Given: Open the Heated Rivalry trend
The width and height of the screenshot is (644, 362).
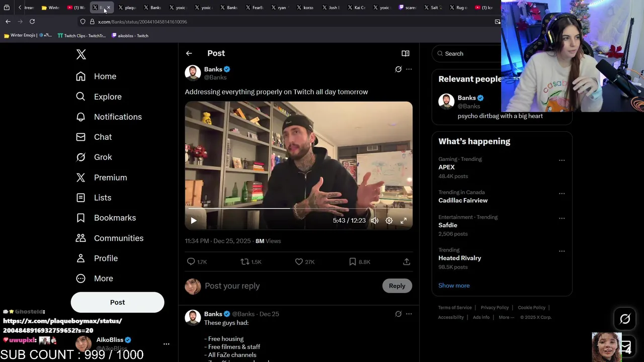Looking at the screenshot, I should [x=460, y=258].
